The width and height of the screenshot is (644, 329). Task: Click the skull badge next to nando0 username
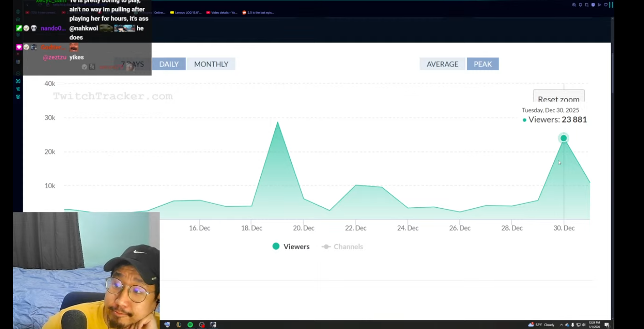coord(34,28)
